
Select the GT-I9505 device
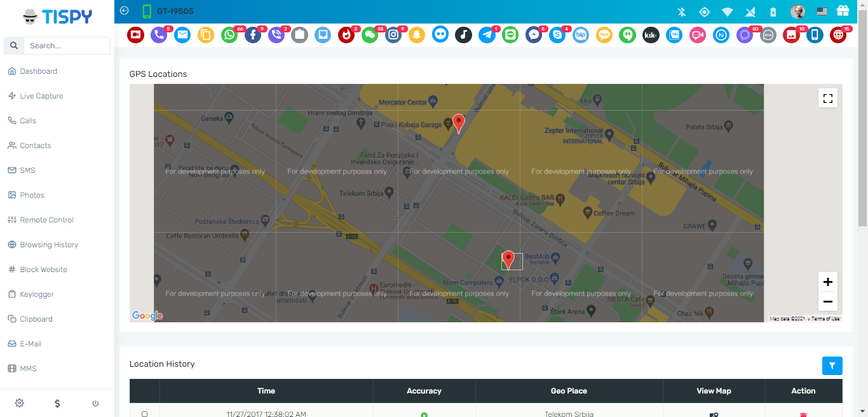[168, 11]
